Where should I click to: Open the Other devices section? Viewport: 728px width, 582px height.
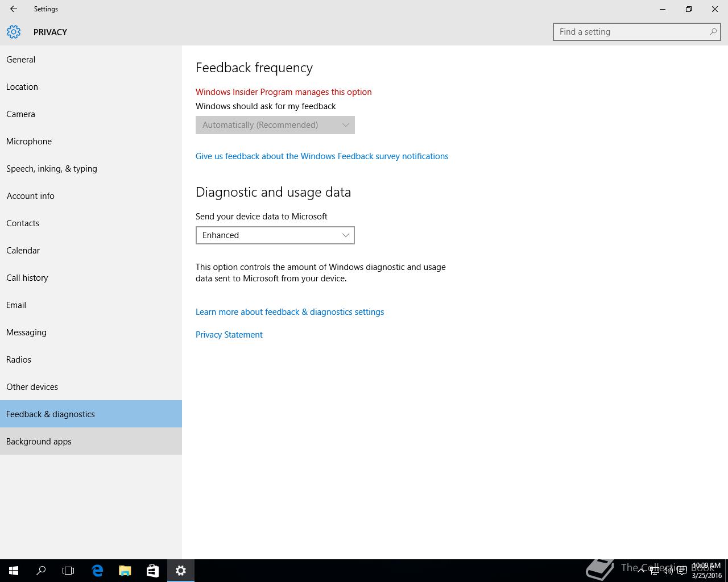[91, 386]
